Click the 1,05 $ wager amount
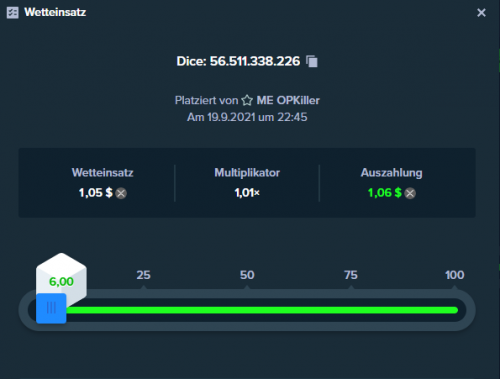The image size is (500, 379). (96, 193)
